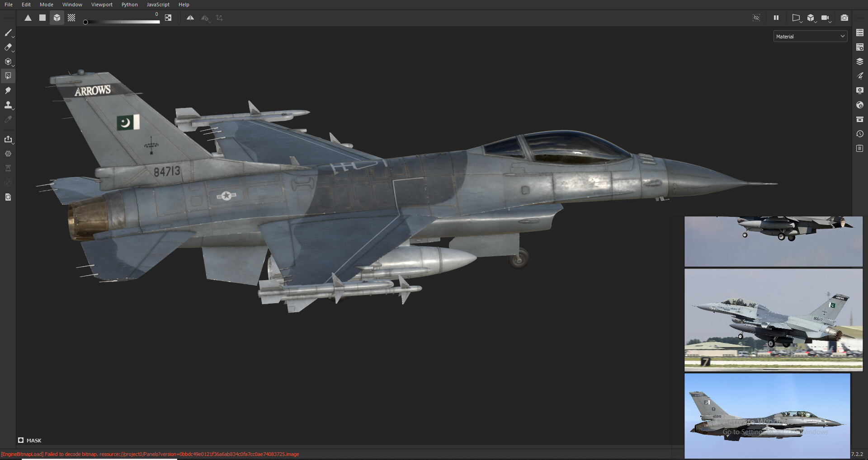868x460 pixels.
Task: Expand the symmetry settings options
Action: point(210,21)
